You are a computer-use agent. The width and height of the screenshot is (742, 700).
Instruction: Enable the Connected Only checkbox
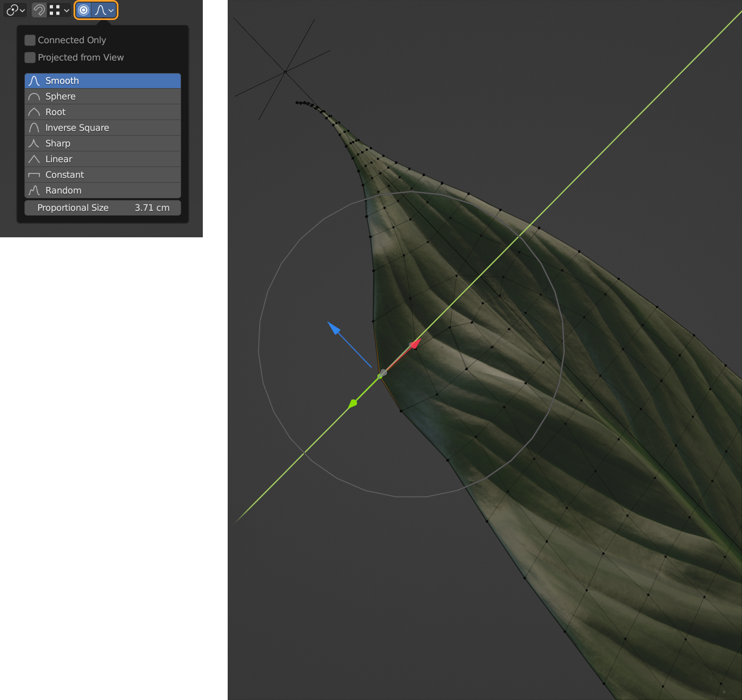click(x=30, y=41)
